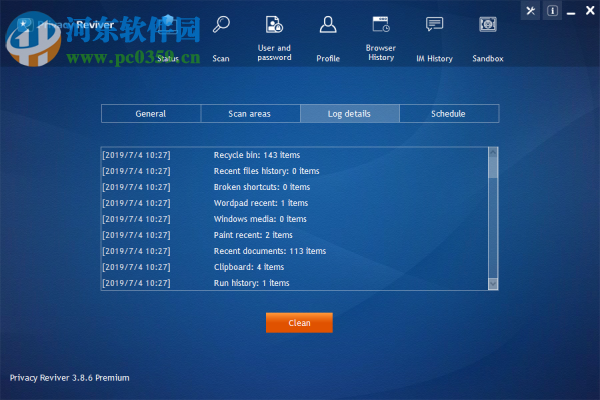The width and height of the screenshot is (600, 400).
Task: Open User and password icon
Action: (x=274, y=24)
